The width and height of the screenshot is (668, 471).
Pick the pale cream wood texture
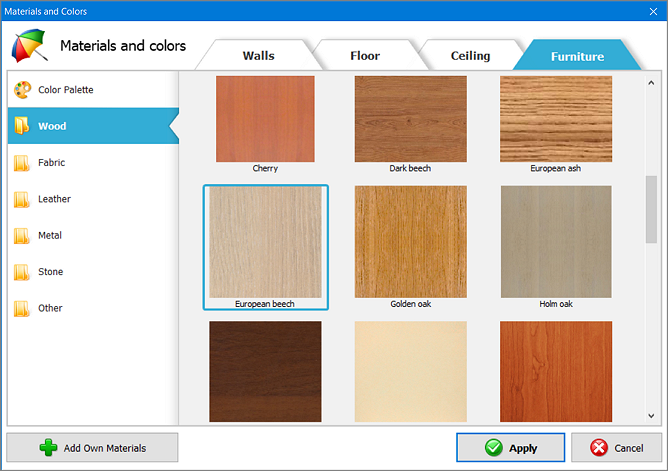click(411, 372)
